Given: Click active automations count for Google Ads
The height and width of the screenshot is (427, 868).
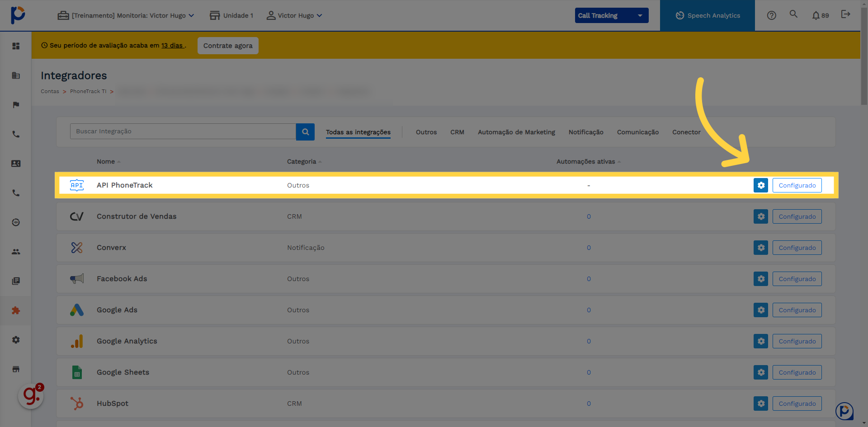Looking at the screenshot, I should [x=589, y=310].
